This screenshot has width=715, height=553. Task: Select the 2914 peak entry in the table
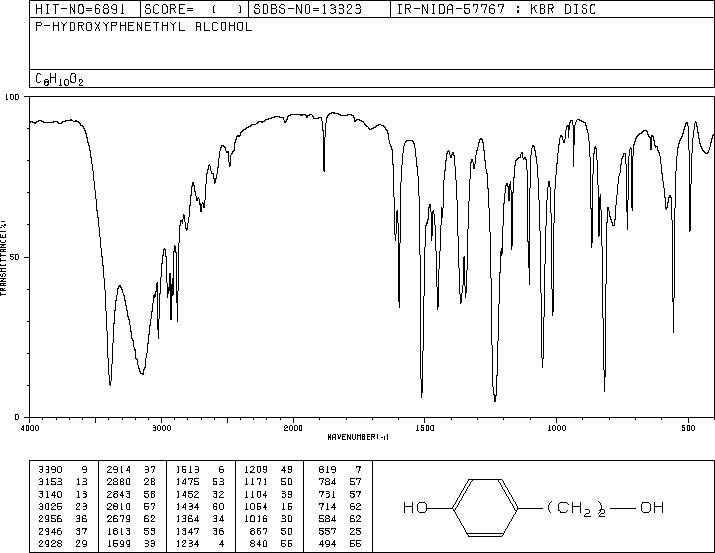click(x=131, y=470)
